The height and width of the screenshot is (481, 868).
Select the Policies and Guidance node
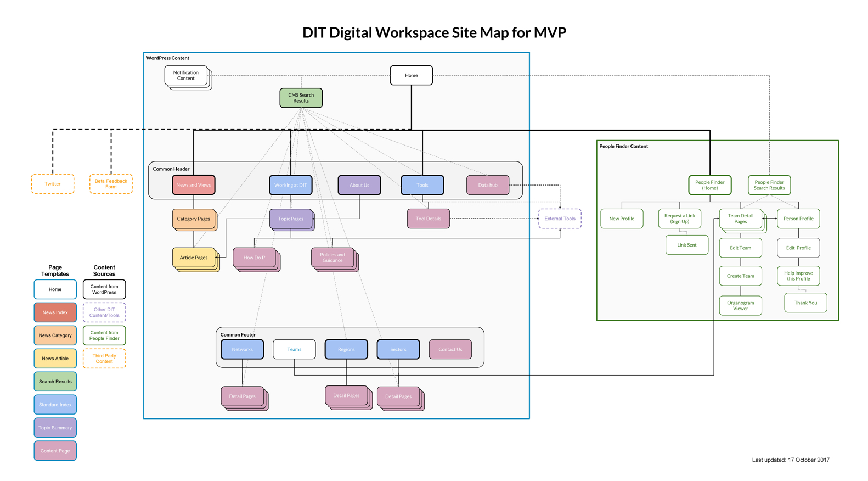(x=332, y=258)
